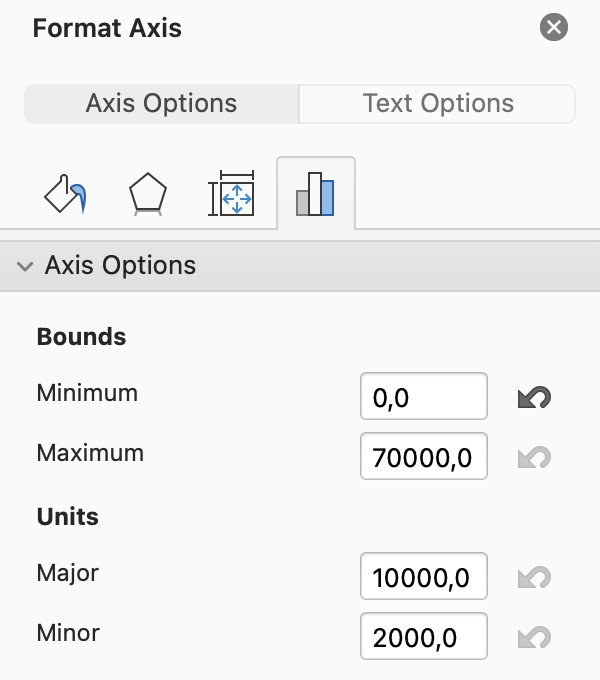Click the Minimum bound input field

pyautogui.click(x=423, y=397)
